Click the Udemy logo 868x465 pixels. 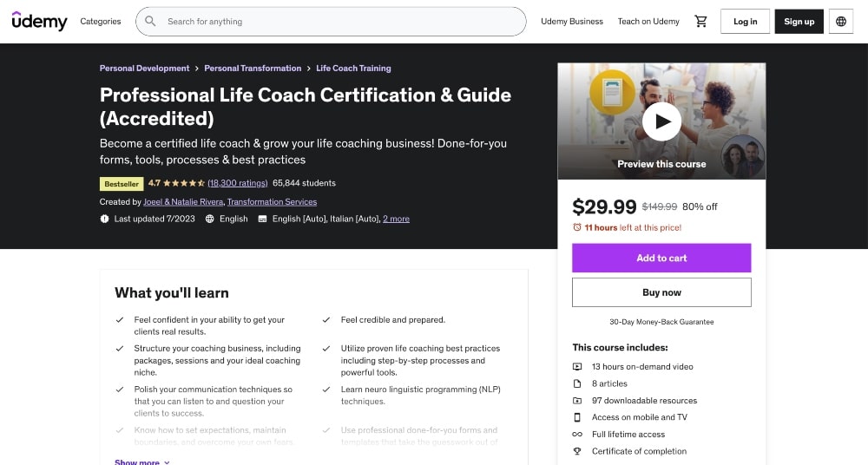tap(39, 22)
